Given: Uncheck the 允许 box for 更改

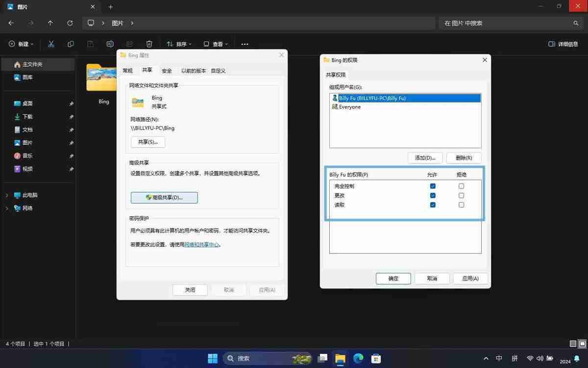Looking at the screenshot, I should point(433,195).
